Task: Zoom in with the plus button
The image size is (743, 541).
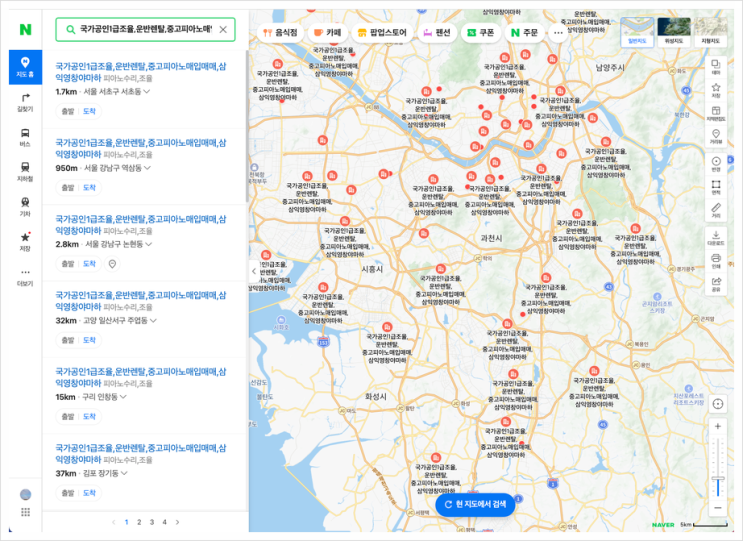Action: [717, 426]
